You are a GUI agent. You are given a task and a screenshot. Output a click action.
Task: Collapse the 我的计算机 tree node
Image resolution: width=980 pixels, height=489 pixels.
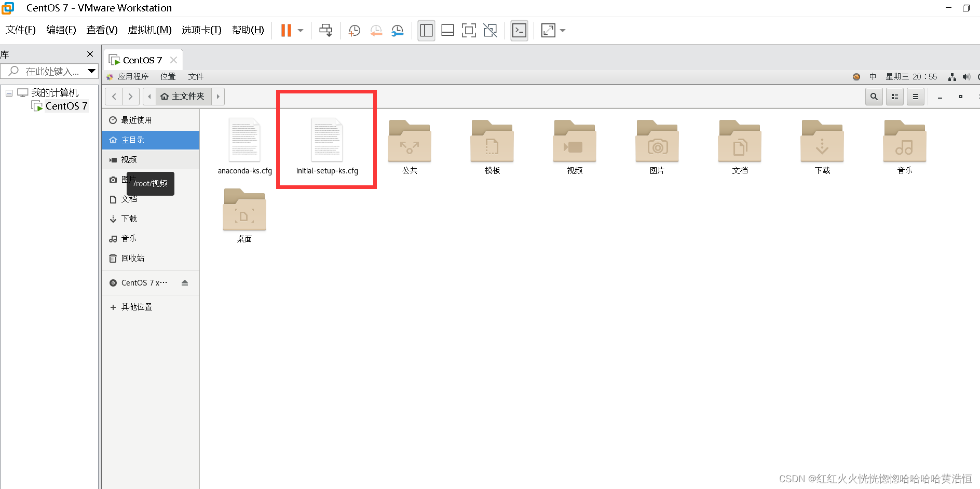pos(9,93)
